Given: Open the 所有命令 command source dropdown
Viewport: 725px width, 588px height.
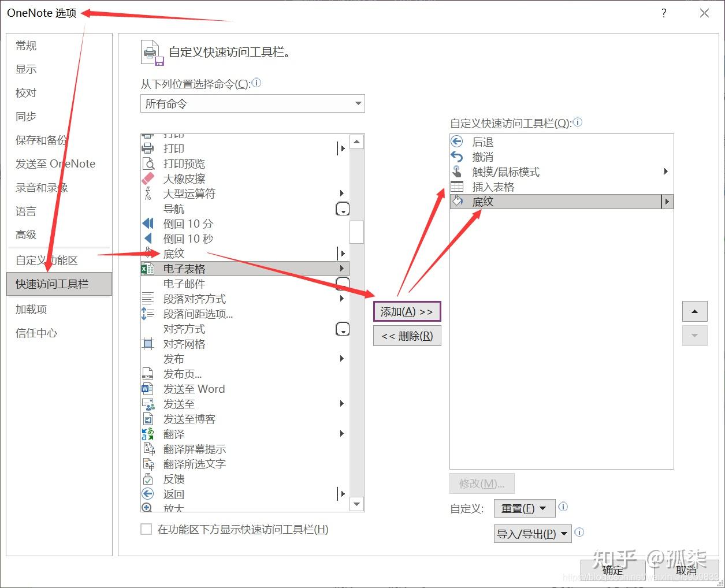Looking at the screenshot, I should [x=252, y=103].
